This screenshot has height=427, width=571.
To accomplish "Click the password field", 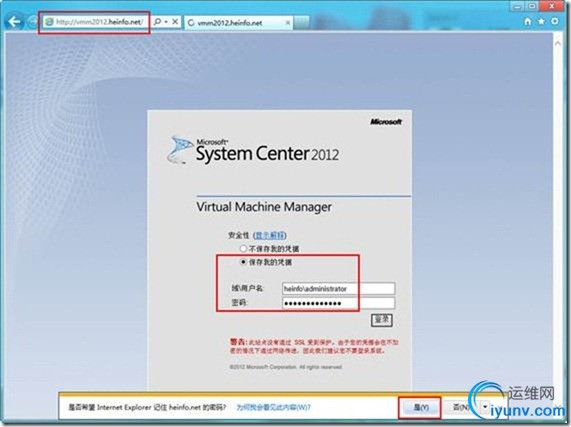I will 338,303.
